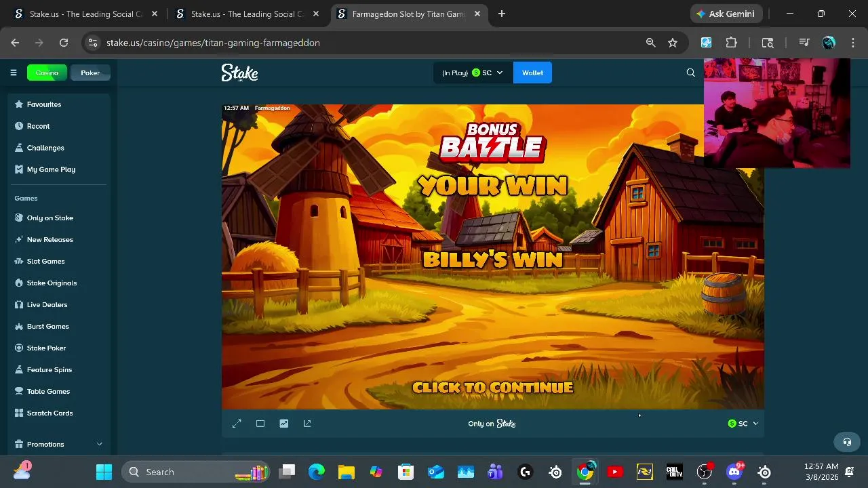Click the taskbar Search box
Viewport: 868px width, 488px height.
click(x=195, y=472)
